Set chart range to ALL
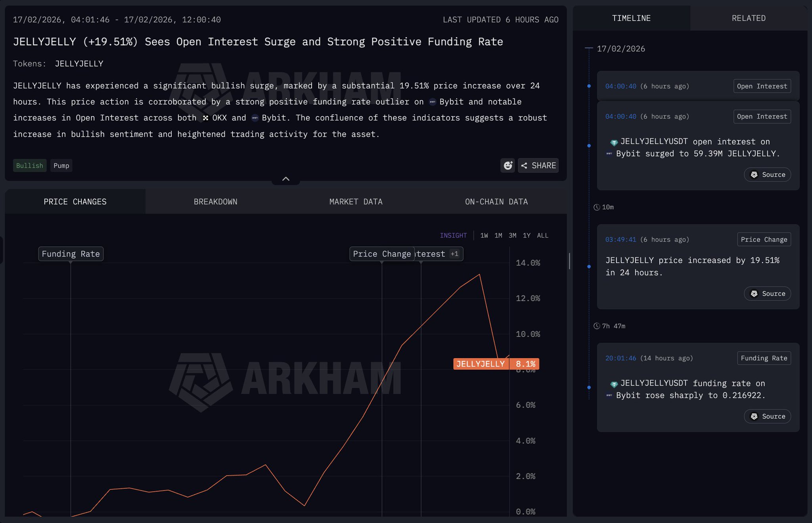Image resolution: width=812 pixels, height=523 pixels. point(542,235)
